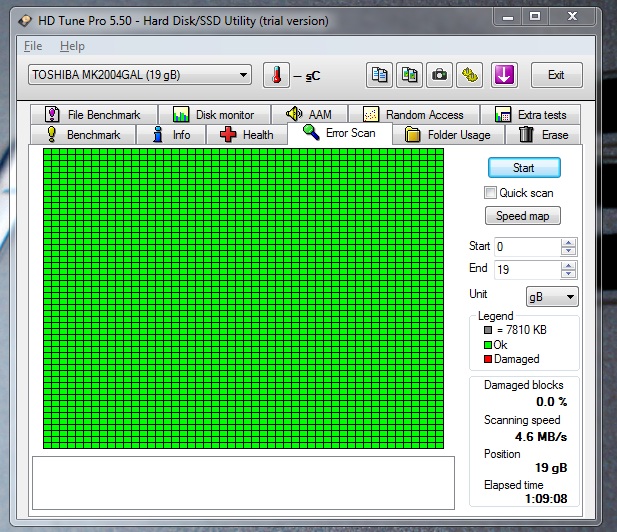Open the Health tab
Image resolution: width=617 pixels, height=532 pixels.
point(245,135)
